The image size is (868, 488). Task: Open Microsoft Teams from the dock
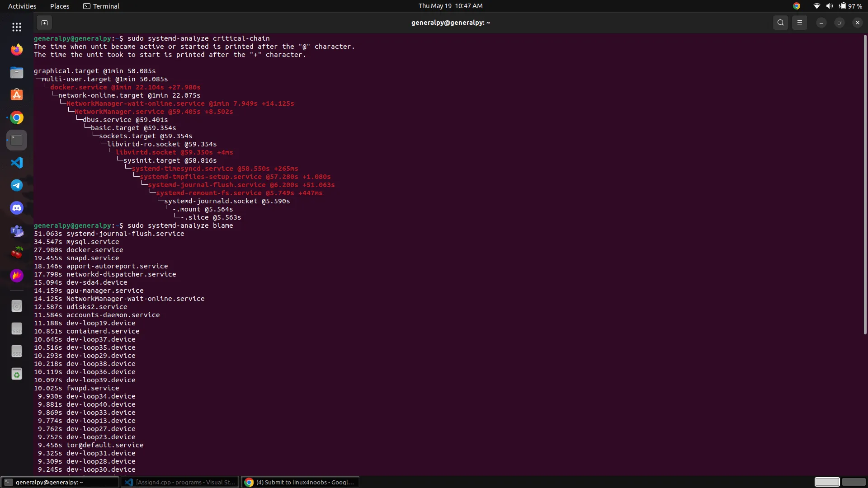coord(16,231)
